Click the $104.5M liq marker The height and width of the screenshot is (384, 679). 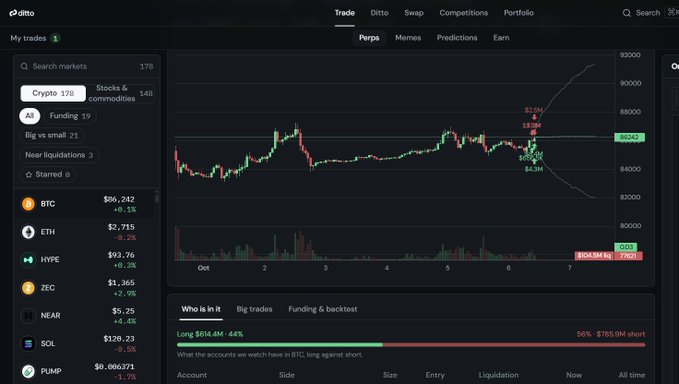(594, 256)
